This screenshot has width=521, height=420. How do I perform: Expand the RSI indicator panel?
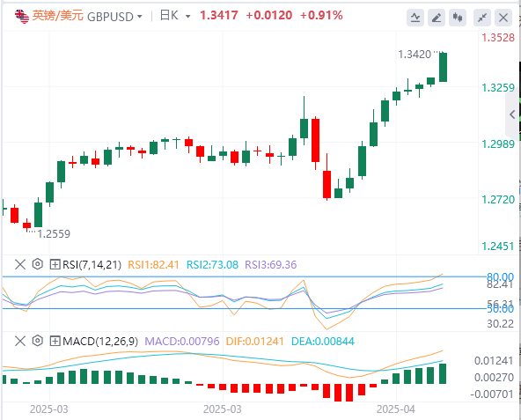(x=55, y=265)
